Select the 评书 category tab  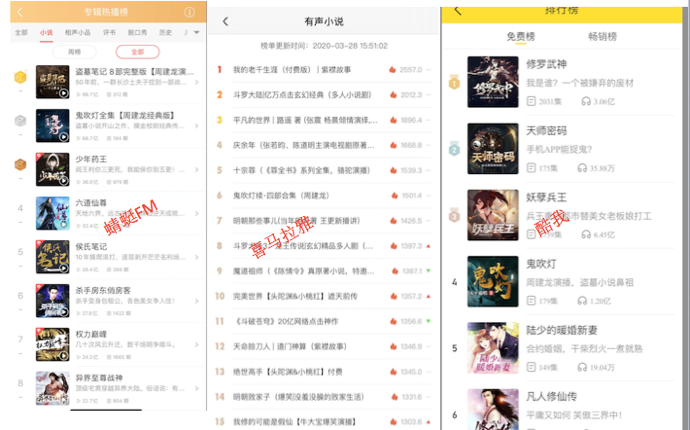109,33
